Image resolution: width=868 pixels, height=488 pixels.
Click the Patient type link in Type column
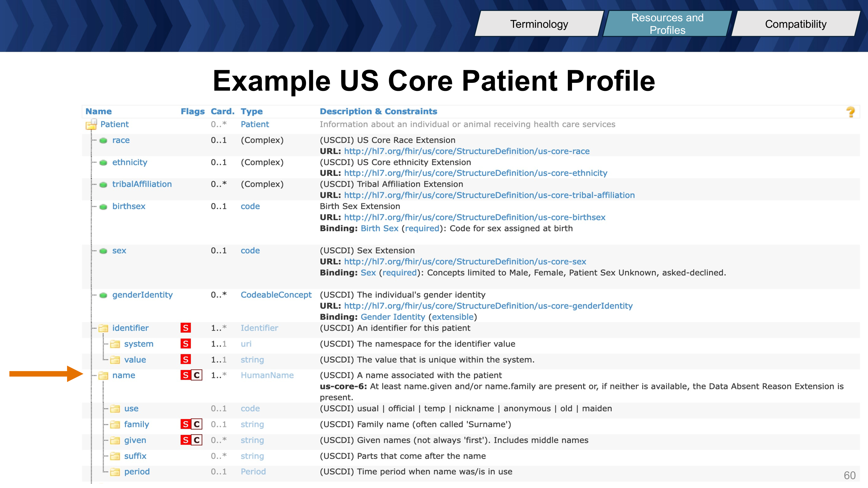pyautogui.click(x=255, y=125)
